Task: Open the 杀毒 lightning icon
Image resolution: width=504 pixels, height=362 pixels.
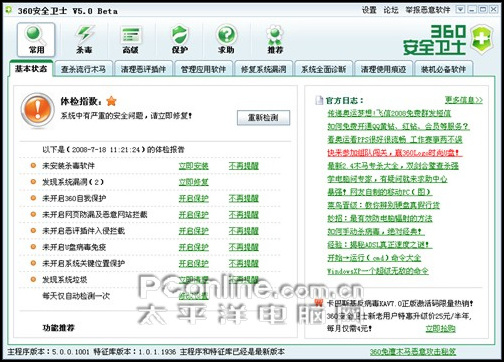Action: (84, 40)
